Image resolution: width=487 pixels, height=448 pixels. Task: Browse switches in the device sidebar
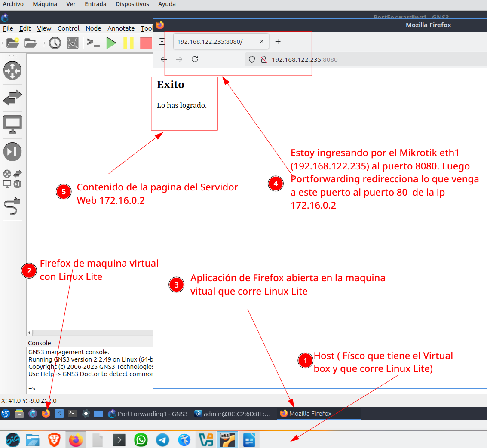click(x=12, y=98)
